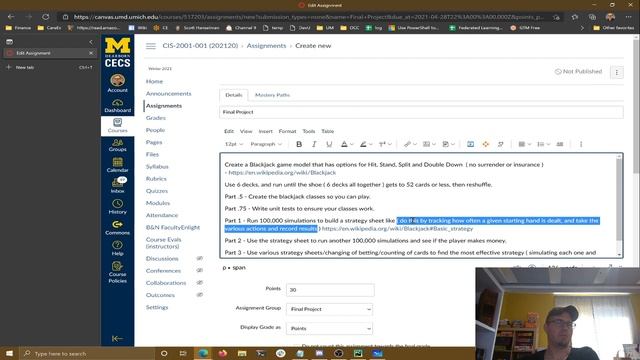Expand the superscript options arrow
640x360 pixels.
[390, 144]
